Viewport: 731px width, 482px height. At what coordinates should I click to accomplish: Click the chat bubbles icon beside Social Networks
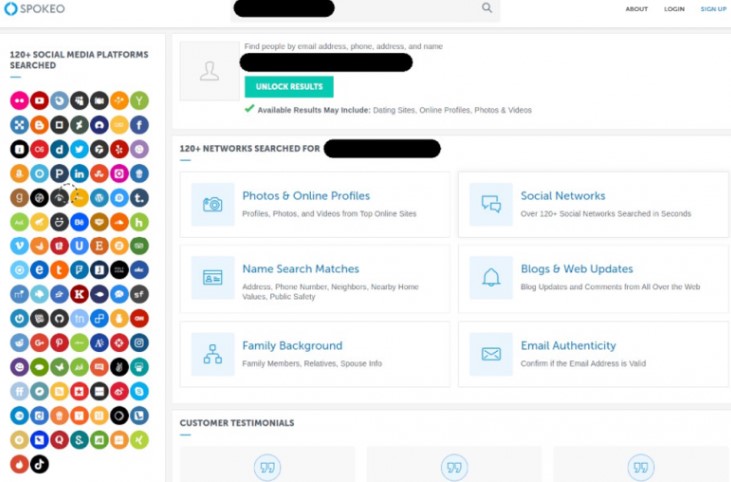coord(491,205)
